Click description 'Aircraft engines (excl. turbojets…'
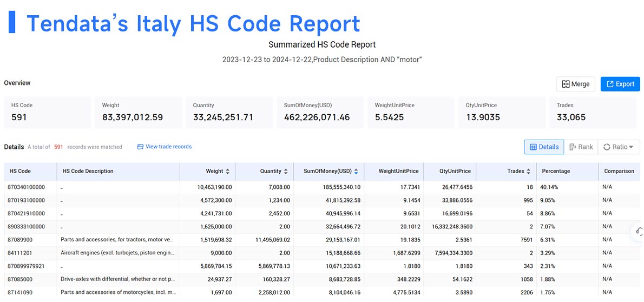This screenshot has width=644, height=302. [x=119, y=253]
